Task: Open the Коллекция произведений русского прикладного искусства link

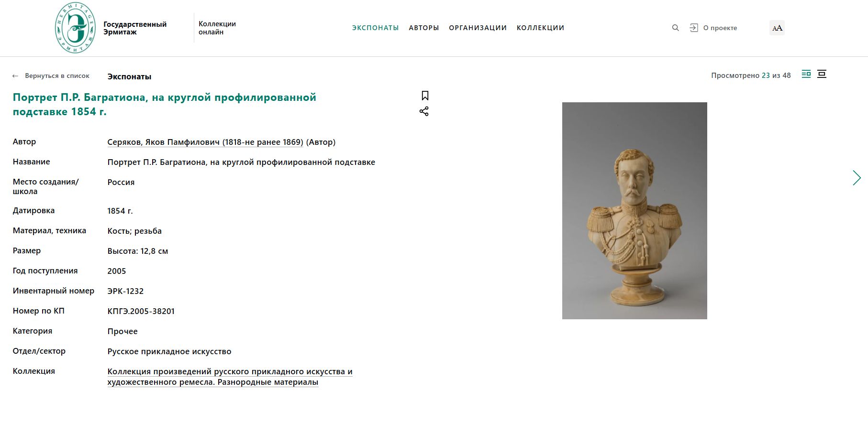Action: [230, 377]
